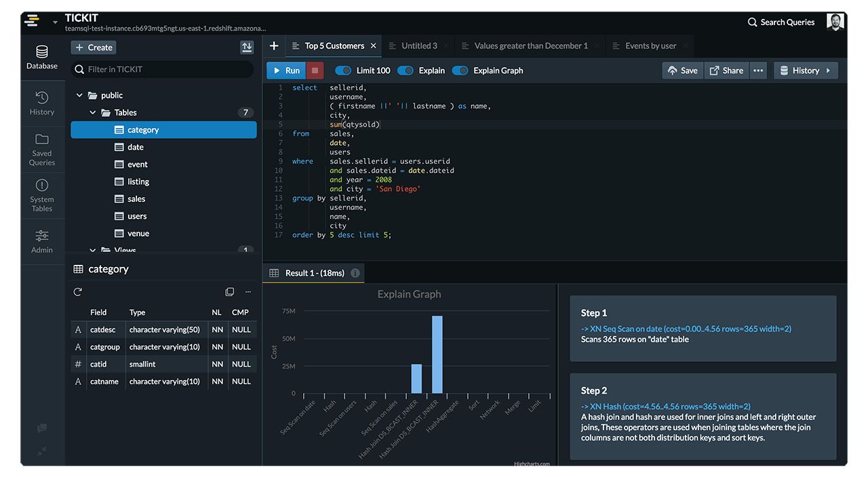Copy the category table structure
This screenshot has width=868, height=477.
tap(229, 291)
